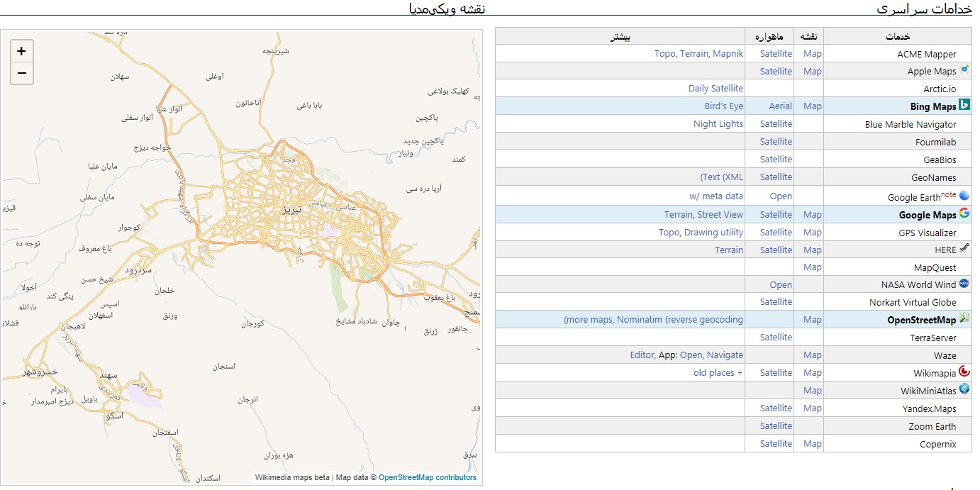Open the Wikimapia Map link
Screen dimensions: 980x490
813,373
